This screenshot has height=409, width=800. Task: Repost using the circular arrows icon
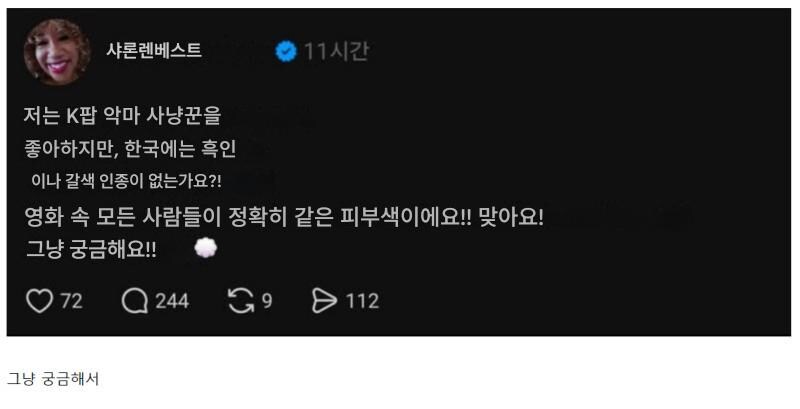(x=241, y=301)
